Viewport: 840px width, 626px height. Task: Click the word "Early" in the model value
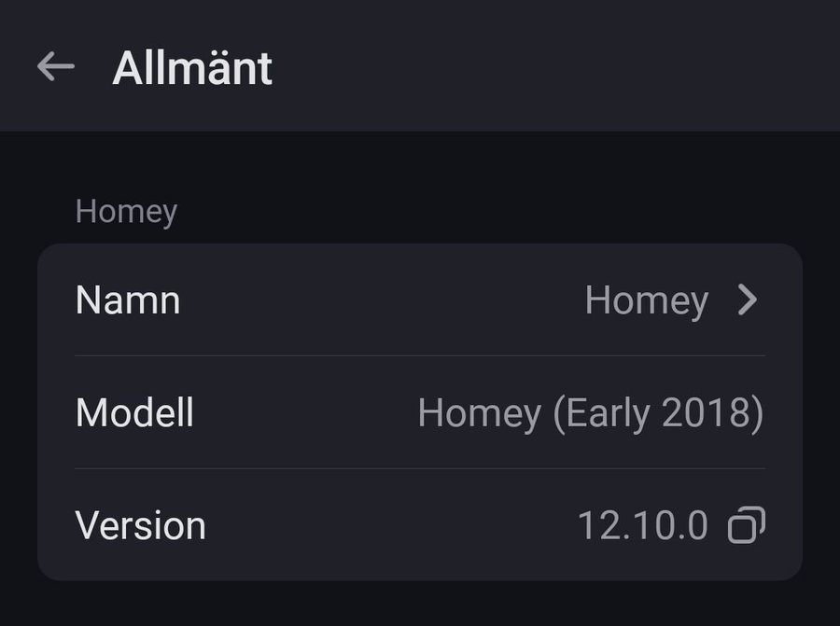[x=607, y=412]
